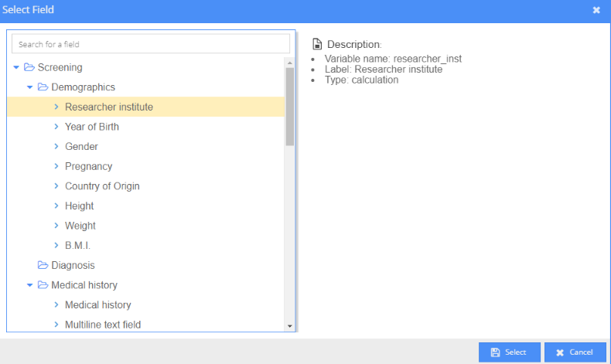
Task: Collapse the Screening tree node arrow
Action: pos(16,67)
